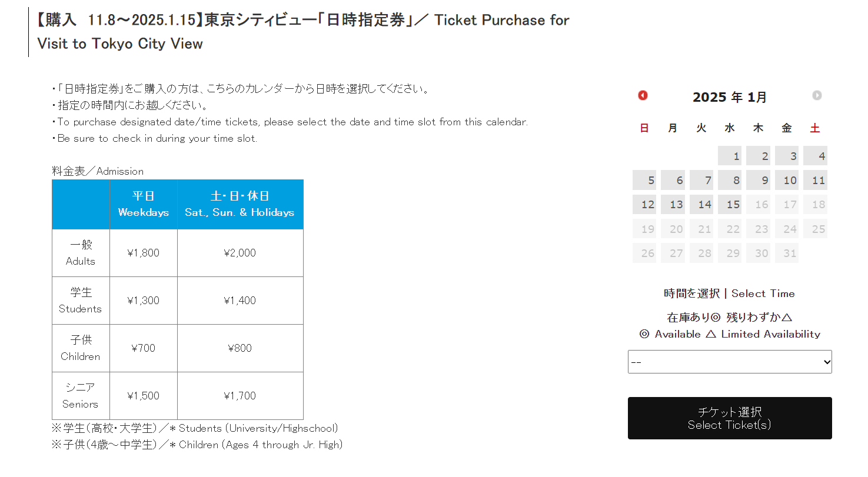The height and width of the screenshot is (477, 868).
Task: Pick January 5 on the calendar
Action: pyautogui.click(x=644, y=180)
